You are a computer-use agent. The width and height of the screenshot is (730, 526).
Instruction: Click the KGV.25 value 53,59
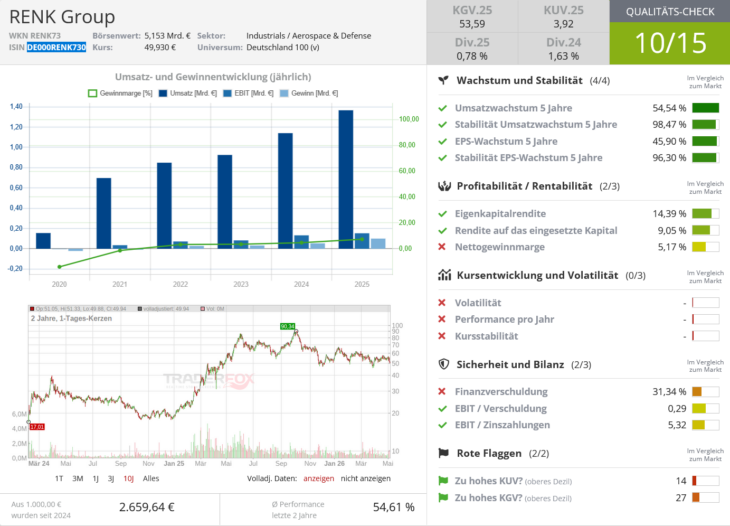tap(472, 24)
